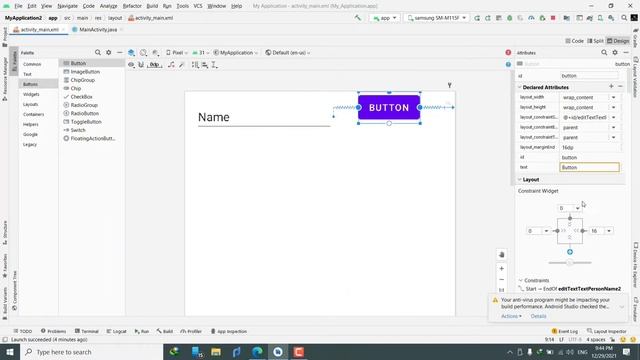Add bottom constraint with blue plus circle

tap(570, 252)
